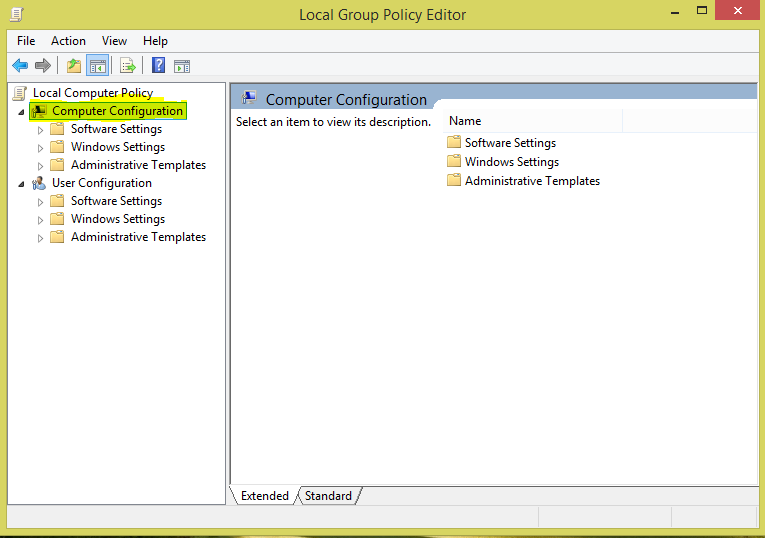
Task: Expand Administrative Templates under Computer Configuration
Action: (40, 166)
